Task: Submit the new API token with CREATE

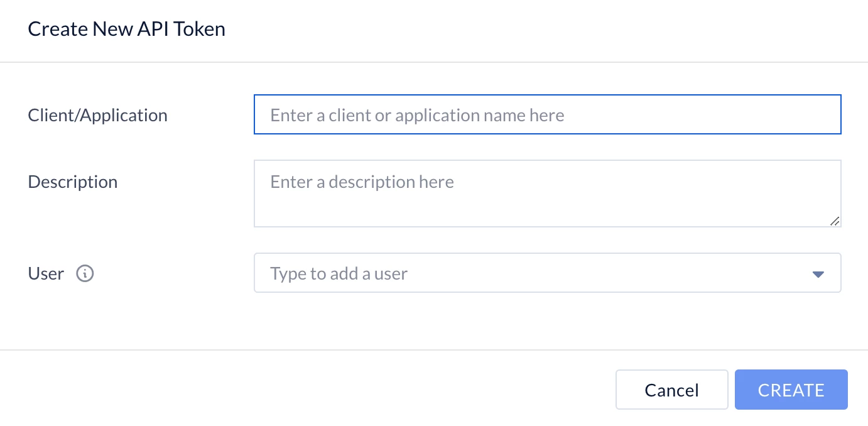Action: [x=791, y=390]
